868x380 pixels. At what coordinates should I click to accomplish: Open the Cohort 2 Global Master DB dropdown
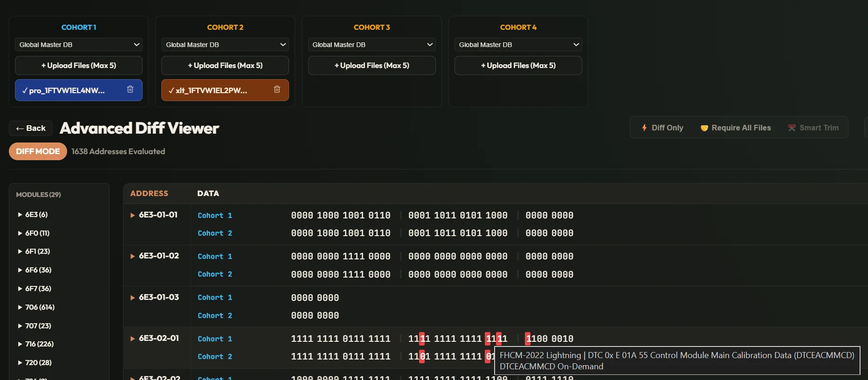(x=225, y=45)
